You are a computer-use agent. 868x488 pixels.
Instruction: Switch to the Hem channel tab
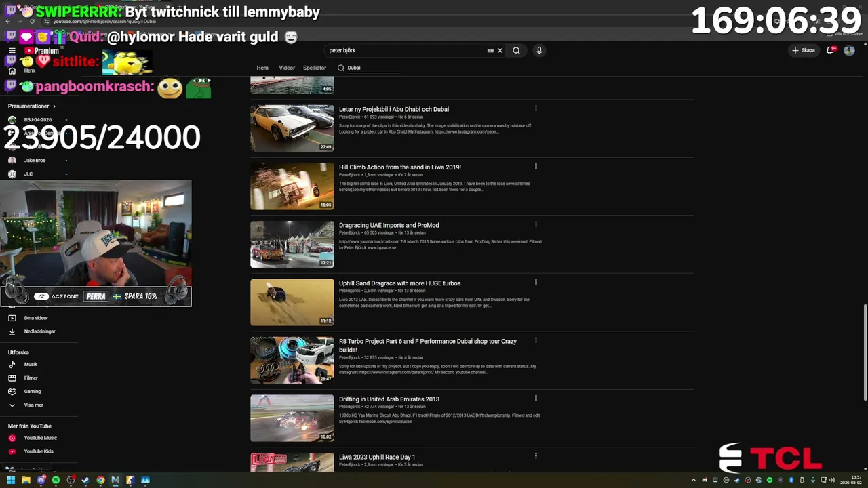tap(262, 68)
